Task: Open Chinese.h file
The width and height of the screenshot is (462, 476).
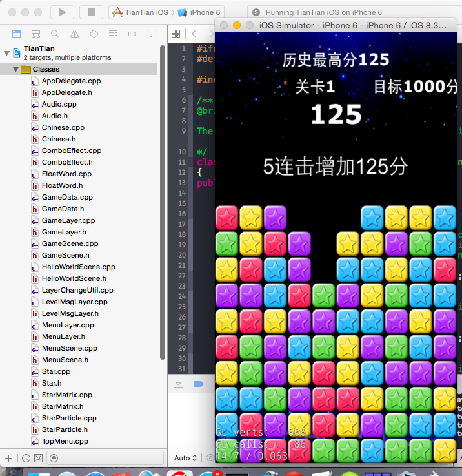Action: point(59,139)
